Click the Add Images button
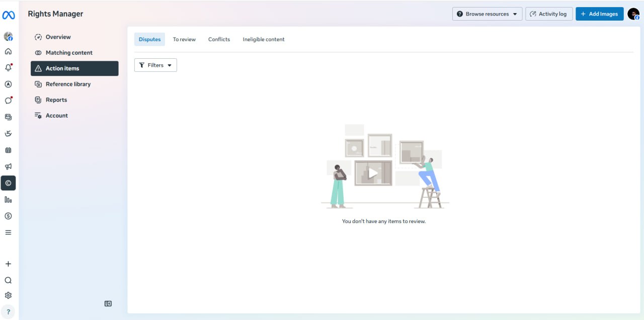The height and width of the screenshot is (320, 644). 599,14
